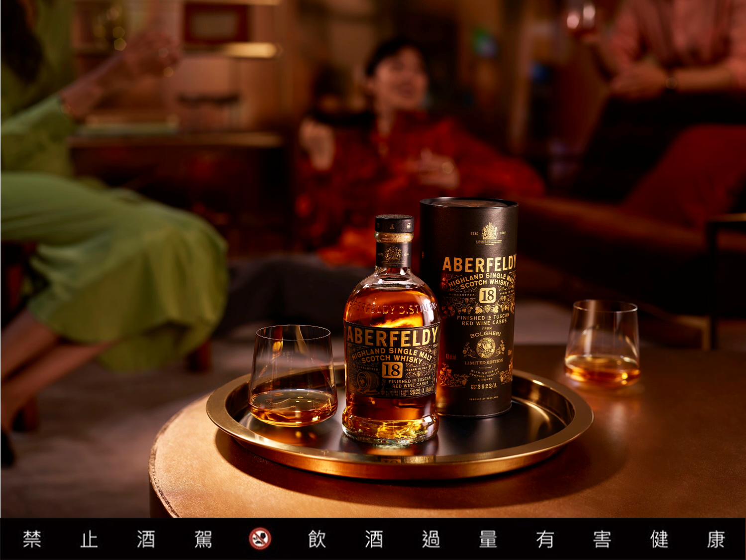
Task: Click the whisky glass beside the tray
Action: click(x=603, y=343)
